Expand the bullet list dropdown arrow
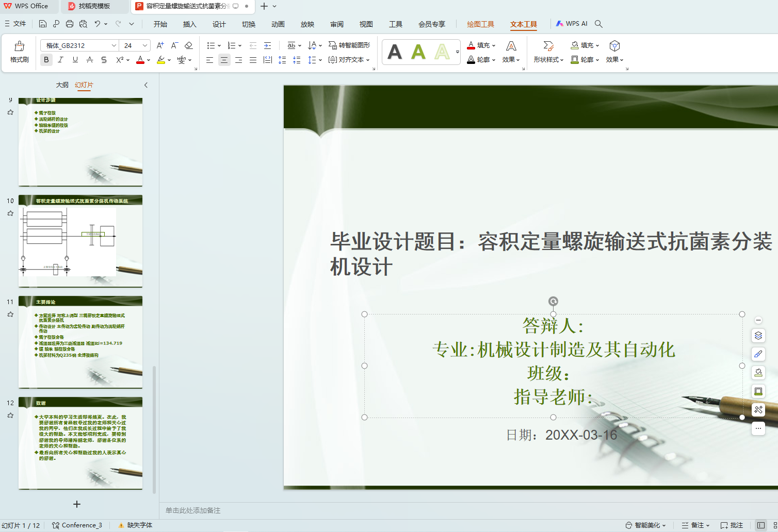Screen dimensions: 778x532 tap(219, 46)
